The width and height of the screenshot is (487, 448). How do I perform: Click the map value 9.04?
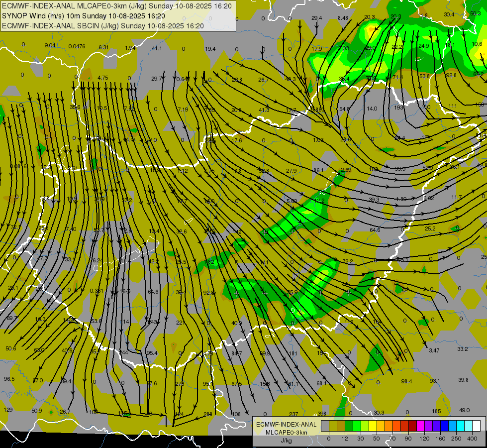click(x=50, y=45)
